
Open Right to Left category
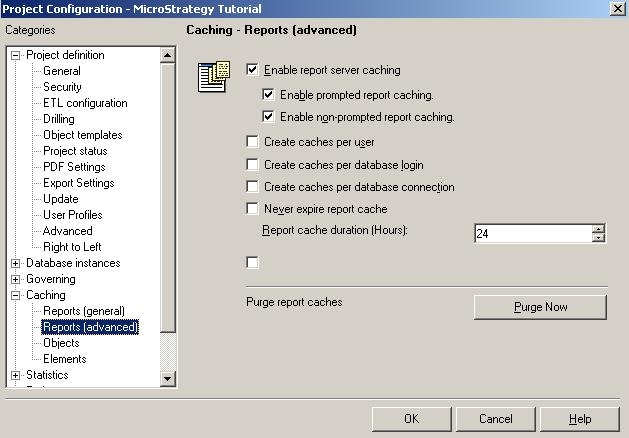pos(72,247)
